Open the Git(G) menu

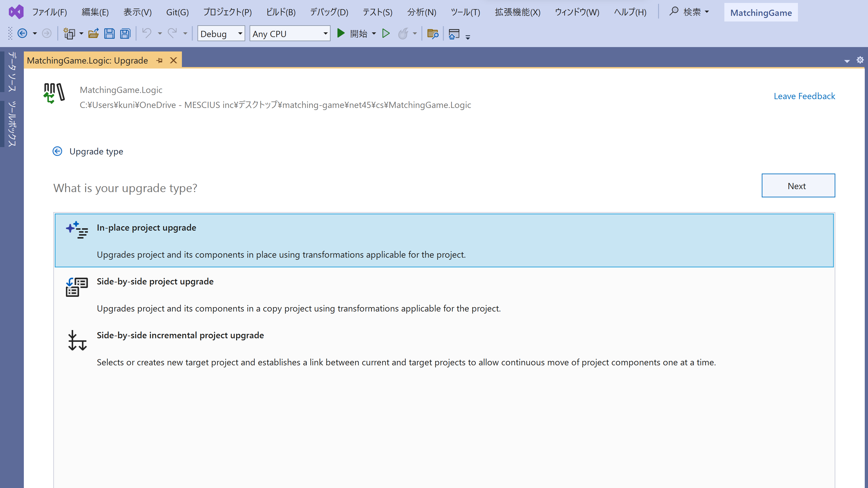(x=177, y=12)
